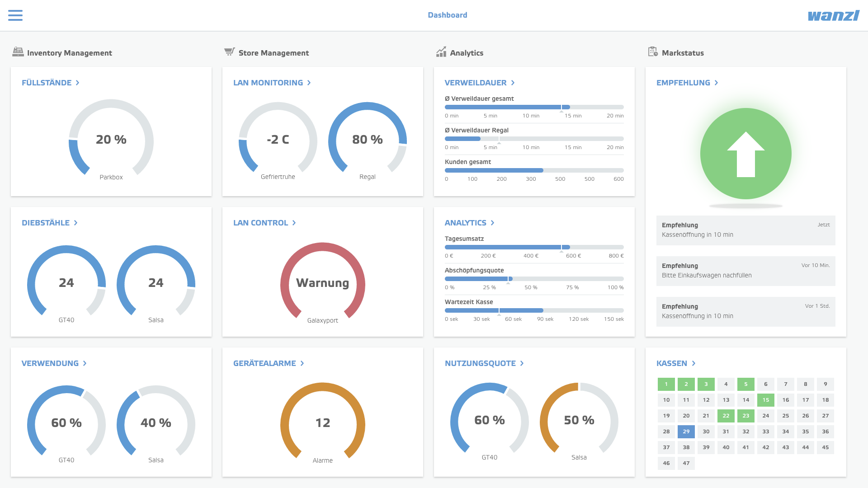Image resolution: width=868 pixels, height=488 pixels.
Task: Toggle checkout register 29
Action: (686, 432)
